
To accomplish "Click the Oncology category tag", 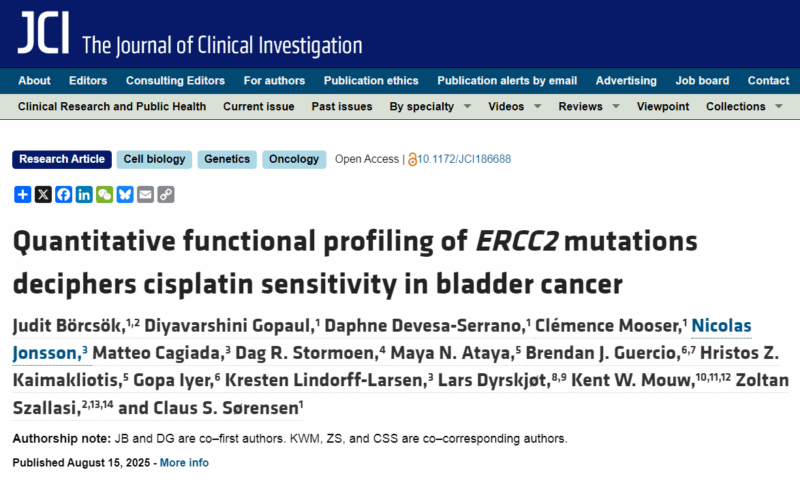I will (294, 159).
